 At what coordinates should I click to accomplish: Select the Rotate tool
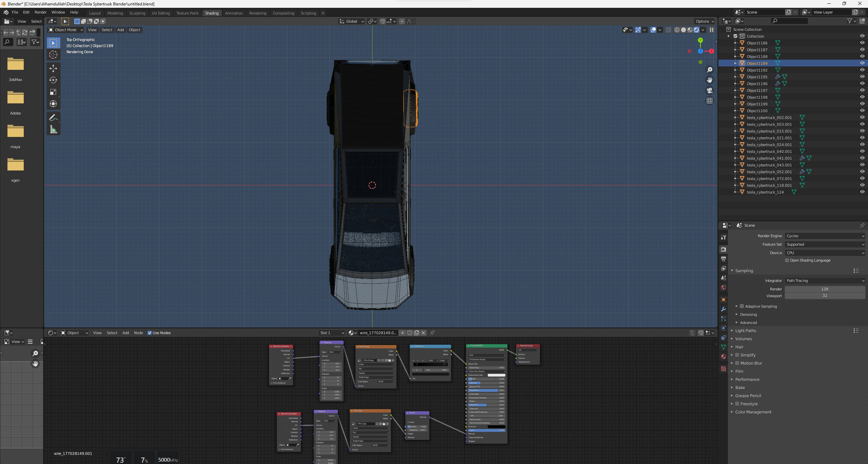(53, 80)
